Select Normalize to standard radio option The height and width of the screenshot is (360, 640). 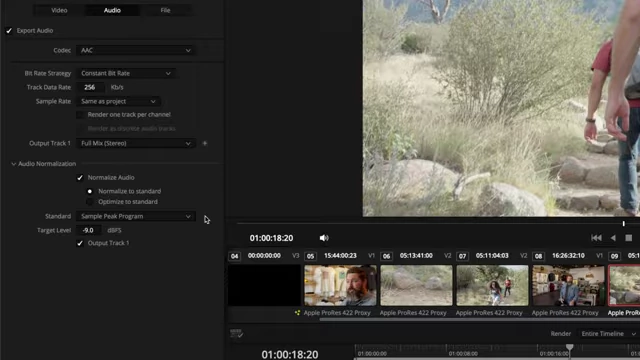(x=90, y=191)
